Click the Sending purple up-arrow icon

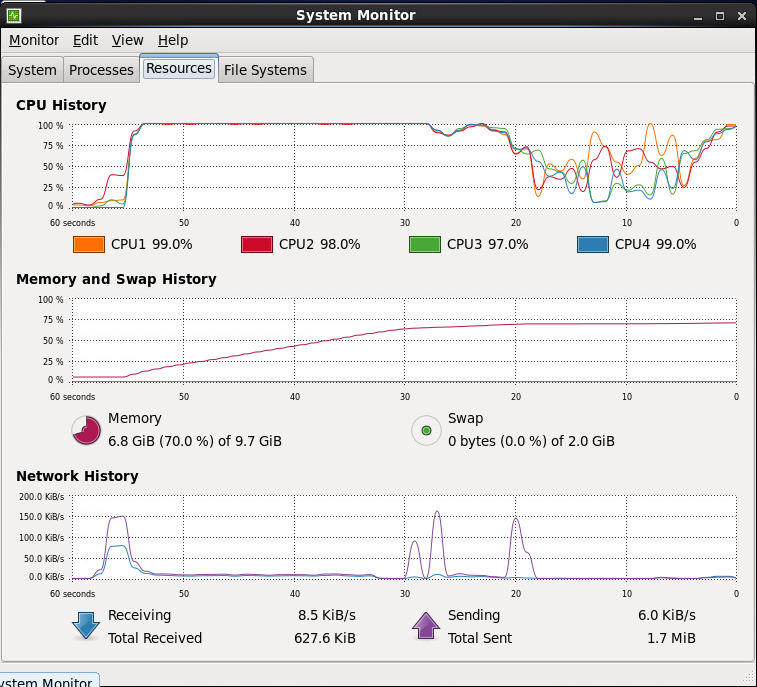pos(426,626)
